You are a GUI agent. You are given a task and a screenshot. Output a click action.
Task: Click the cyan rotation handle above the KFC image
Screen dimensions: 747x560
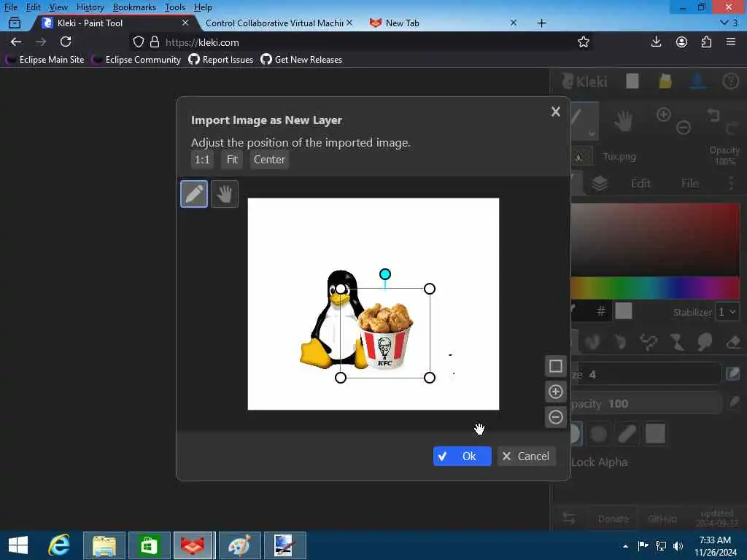[x=385, y=274]
